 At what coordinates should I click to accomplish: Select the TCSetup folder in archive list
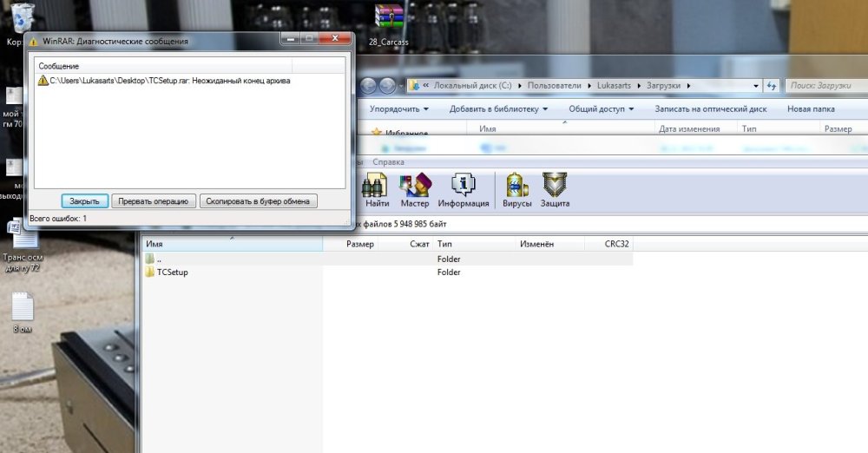(172, 272)
